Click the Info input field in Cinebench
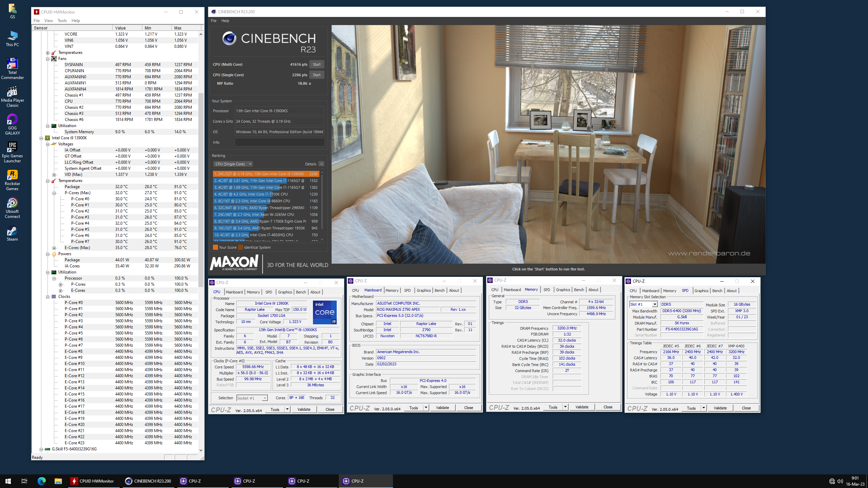 click(279, 142)
